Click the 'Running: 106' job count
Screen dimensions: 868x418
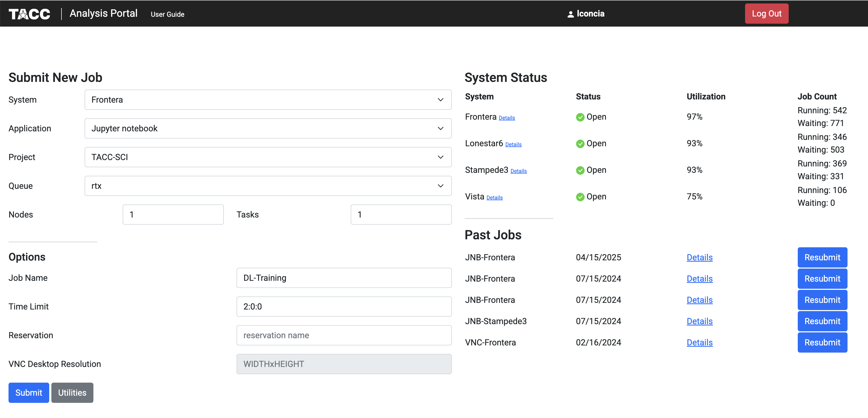[x=822, y=190]
